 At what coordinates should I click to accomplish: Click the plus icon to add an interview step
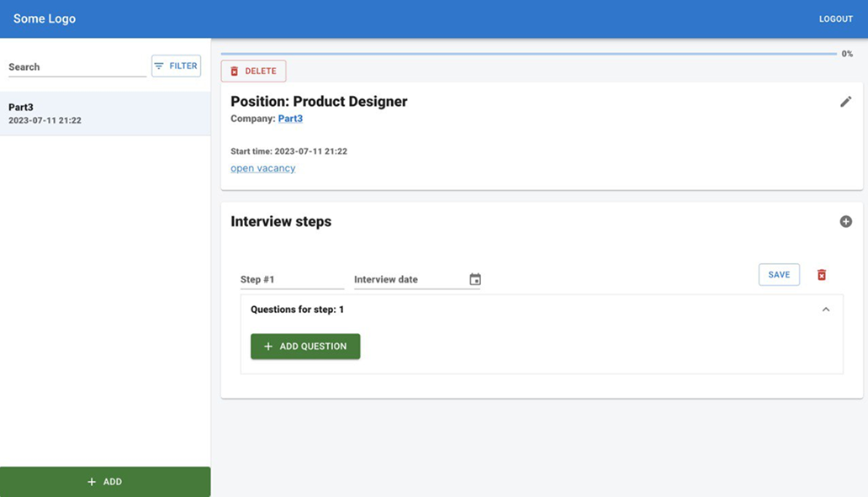click(846, 221)
